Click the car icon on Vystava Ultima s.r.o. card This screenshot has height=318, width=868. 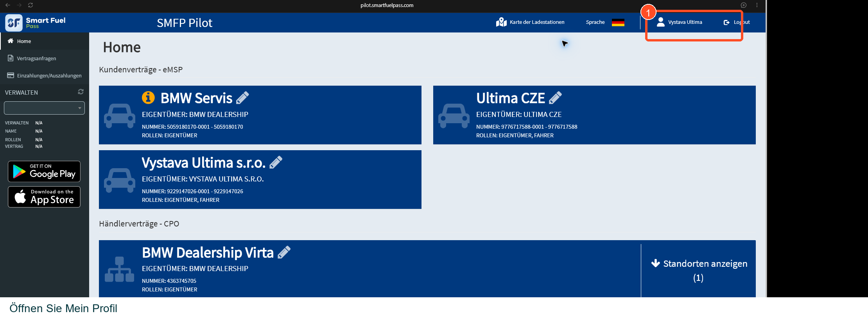click(120, 180)
